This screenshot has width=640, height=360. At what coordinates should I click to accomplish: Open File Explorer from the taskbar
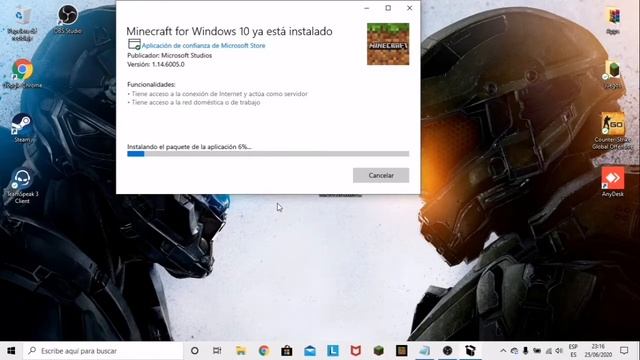pyautogui.click(x=241, y=351)
